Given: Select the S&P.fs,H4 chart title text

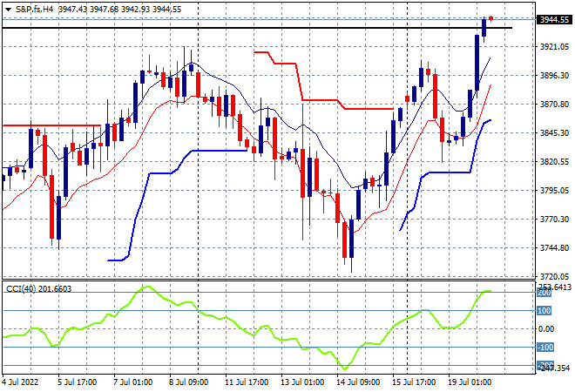Looking at the screenshot, I should [35, 10].
